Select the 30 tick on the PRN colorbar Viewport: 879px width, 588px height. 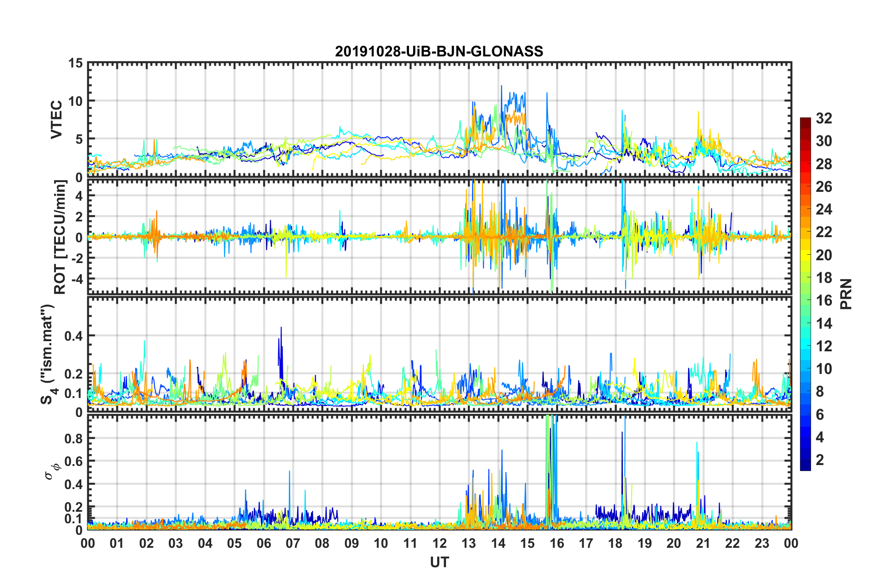pyautogui.click(x=824, y=141)
